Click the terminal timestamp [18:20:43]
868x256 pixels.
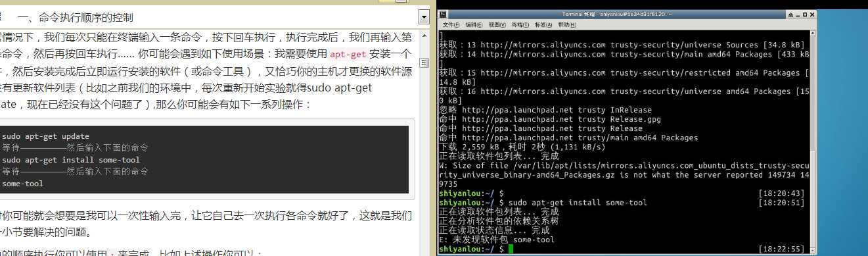coord(781,193)
